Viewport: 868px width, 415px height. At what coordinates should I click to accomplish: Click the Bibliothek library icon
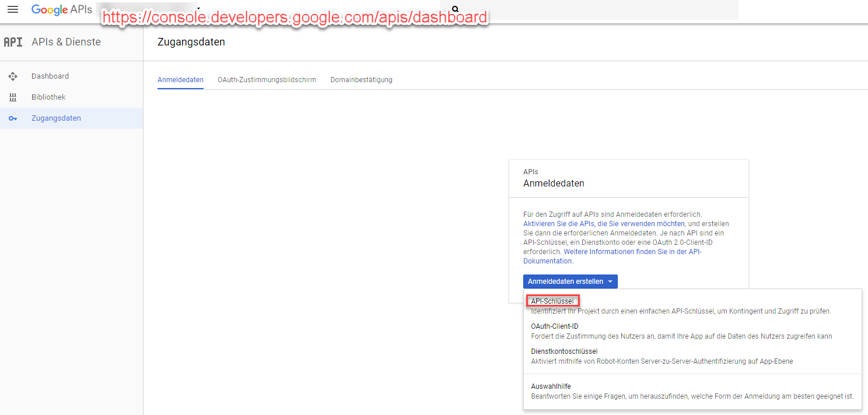(x=13, y=97)
